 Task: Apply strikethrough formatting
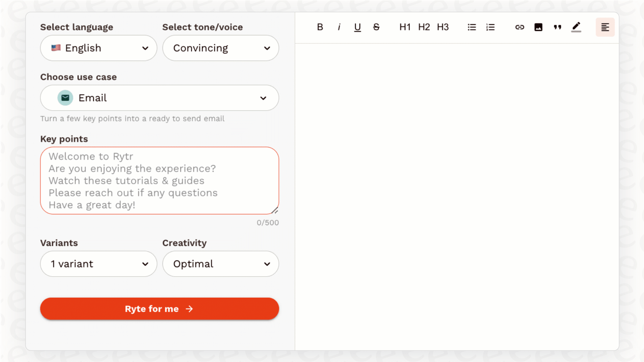(376, 27)
